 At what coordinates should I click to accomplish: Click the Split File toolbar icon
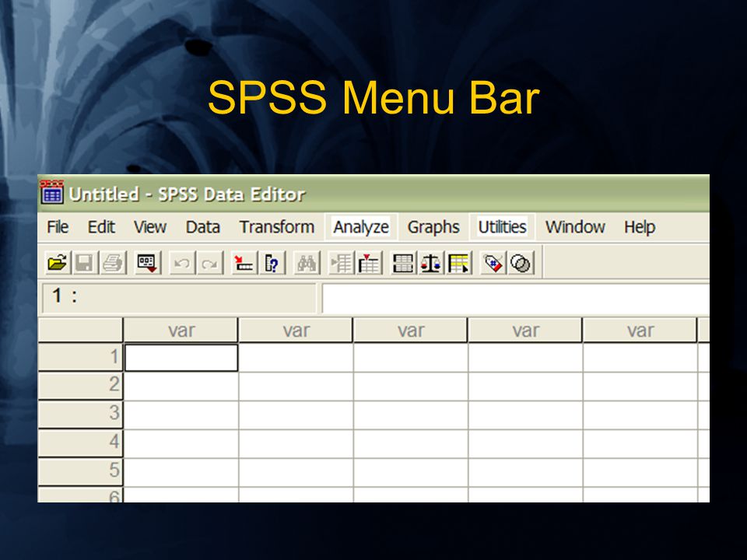403,263
